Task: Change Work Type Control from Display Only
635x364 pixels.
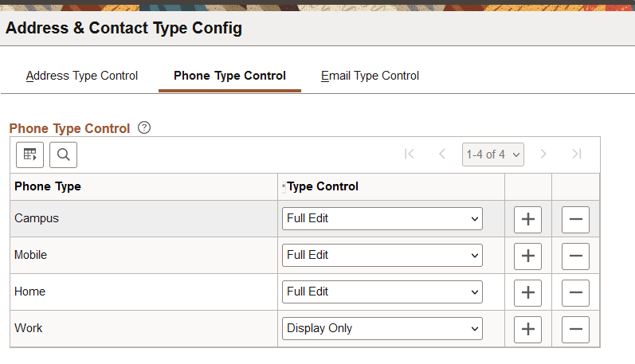Action: point(382,328)
